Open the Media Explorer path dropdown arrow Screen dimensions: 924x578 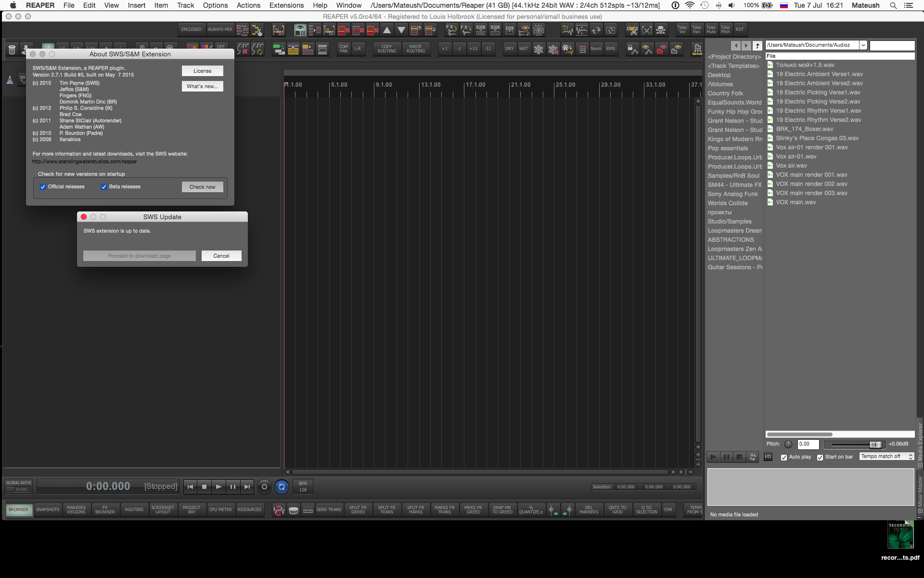coord(863,45)
